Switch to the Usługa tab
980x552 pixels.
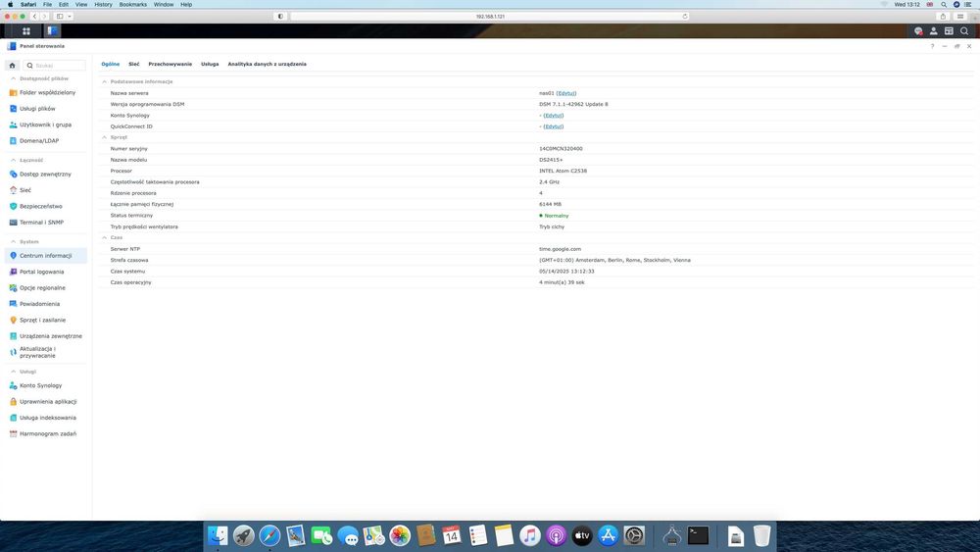(210, 64)
